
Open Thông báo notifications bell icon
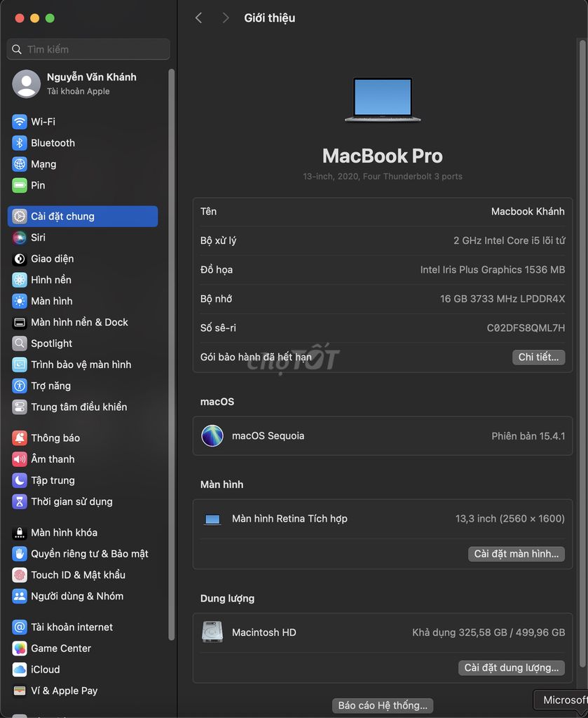19,438
